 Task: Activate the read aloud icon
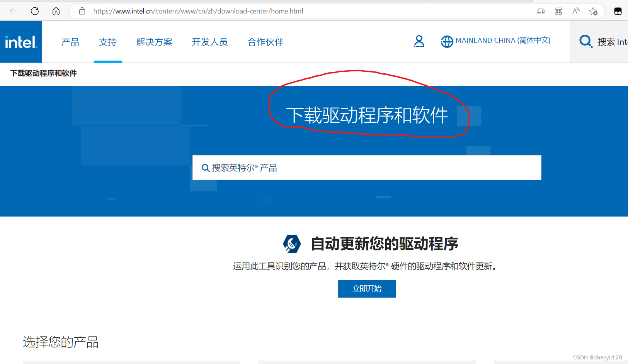(x=576, y=11)
